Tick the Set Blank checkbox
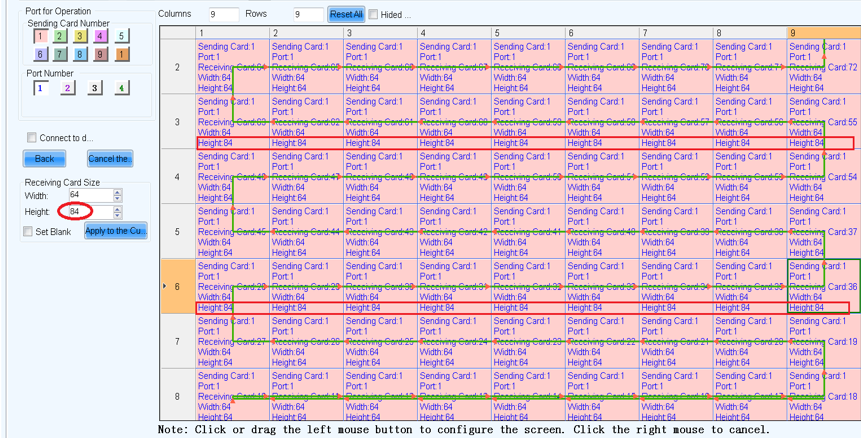This screenshot has width=861, height=438. tap(29, 231)
